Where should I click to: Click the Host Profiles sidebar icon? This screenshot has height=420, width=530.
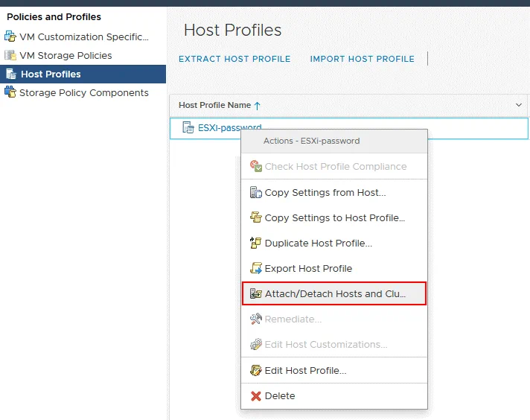(x=10, y=74)
